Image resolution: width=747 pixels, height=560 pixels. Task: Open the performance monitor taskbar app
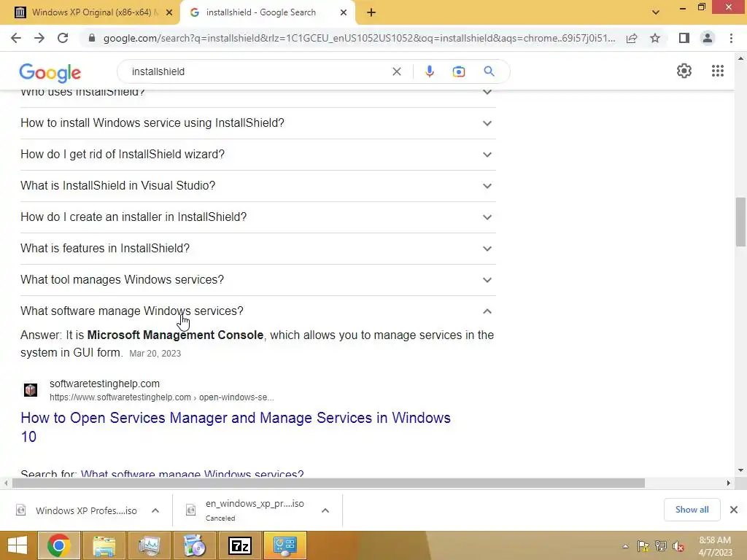149,545
